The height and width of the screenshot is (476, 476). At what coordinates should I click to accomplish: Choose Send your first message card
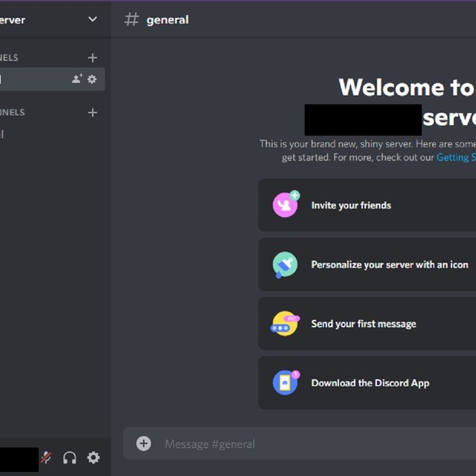pyautogui.click(x=367, y=323)
